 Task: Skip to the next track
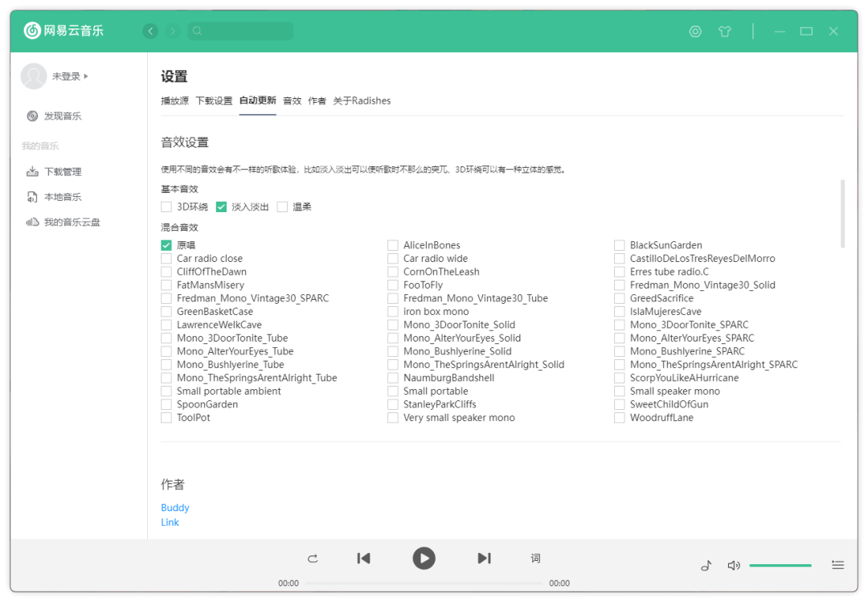(485, 559)
